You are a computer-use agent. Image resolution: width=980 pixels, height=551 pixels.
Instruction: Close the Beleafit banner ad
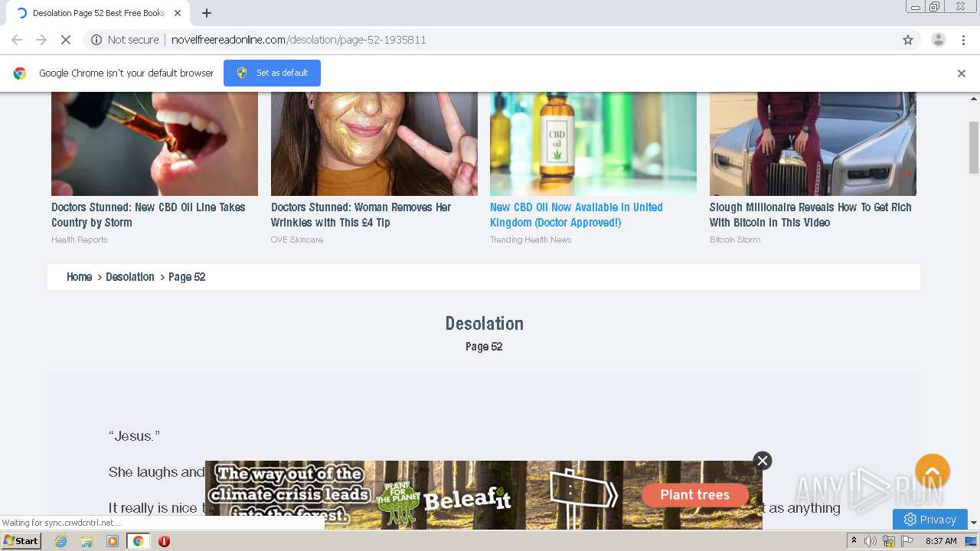click(x=762, y=460)
